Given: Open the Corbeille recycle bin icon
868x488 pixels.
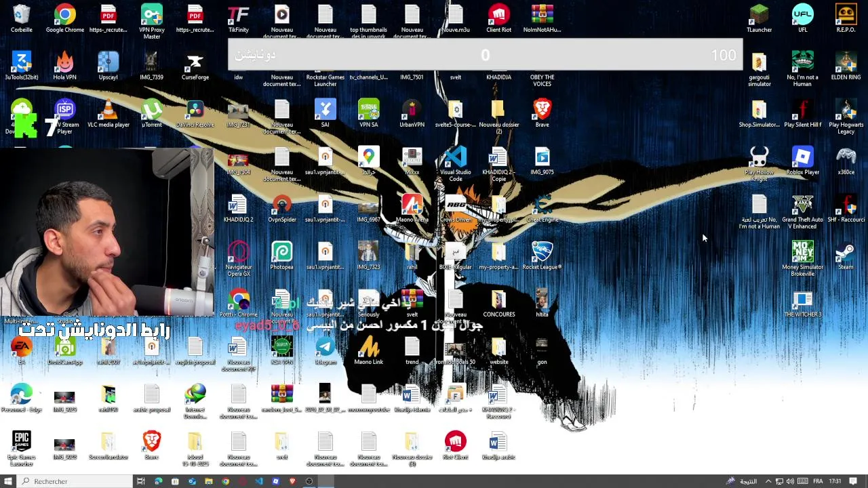Looking at the screenshot, I should point(22,18).
